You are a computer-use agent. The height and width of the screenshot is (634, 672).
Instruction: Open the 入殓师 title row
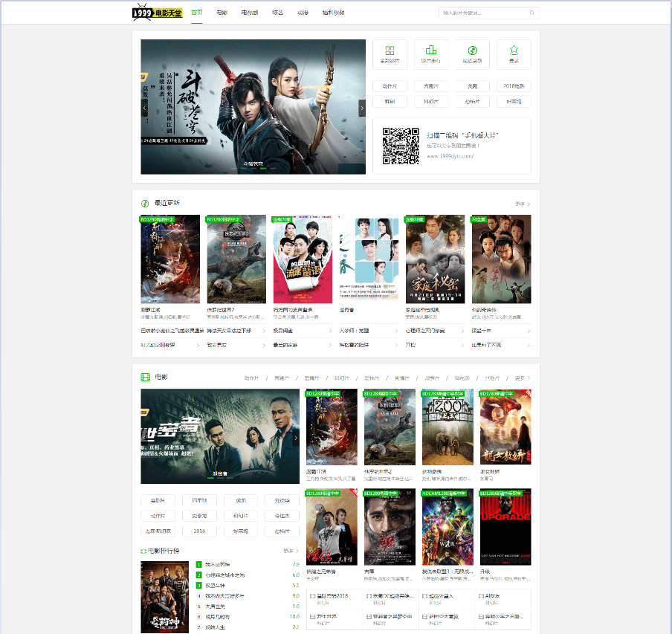[369, 331]
